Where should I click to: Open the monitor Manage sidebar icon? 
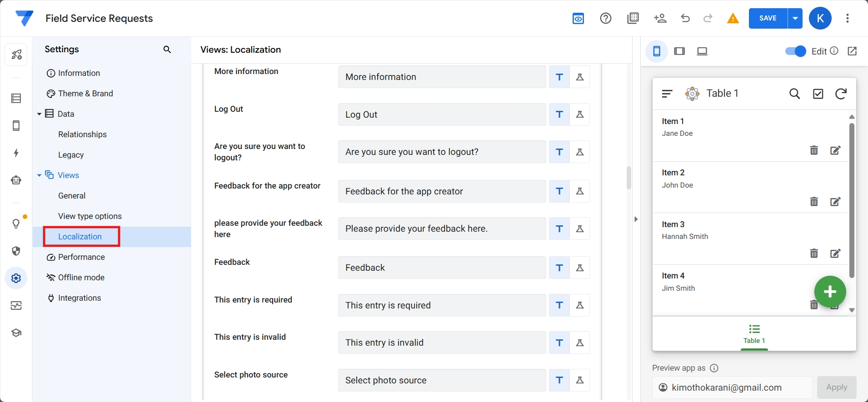click(x=16, y=306)
